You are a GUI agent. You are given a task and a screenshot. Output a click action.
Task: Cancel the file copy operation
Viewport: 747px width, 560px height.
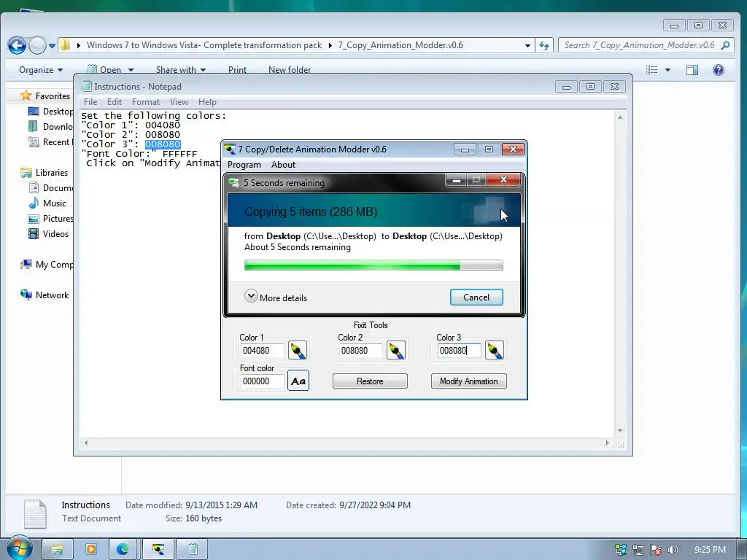click(x=476, y=297)
